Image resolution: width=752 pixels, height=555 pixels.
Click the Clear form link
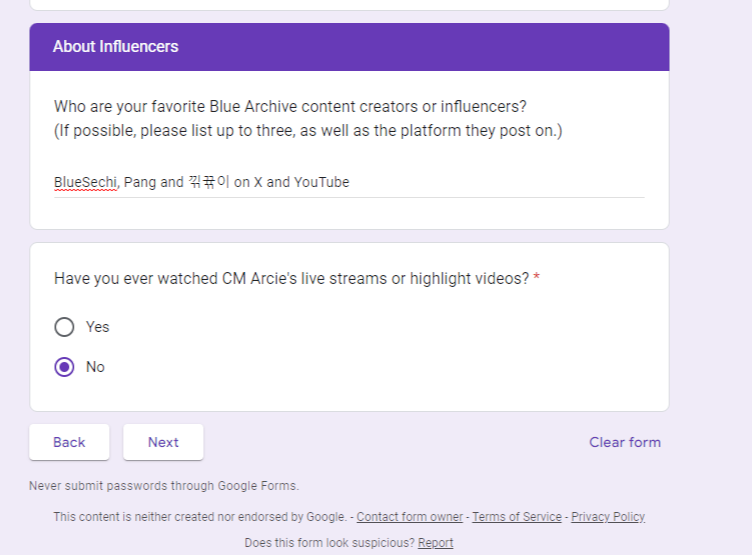click(x=625, y=442)
